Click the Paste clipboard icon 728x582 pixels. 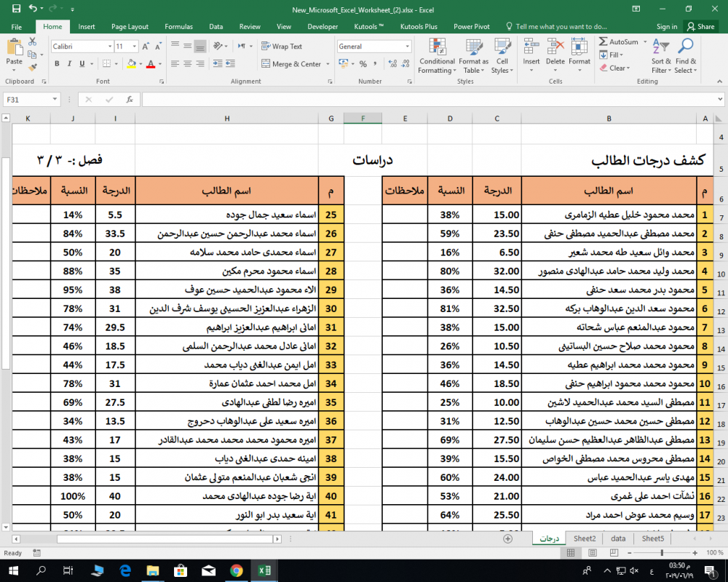coord(14,47)
